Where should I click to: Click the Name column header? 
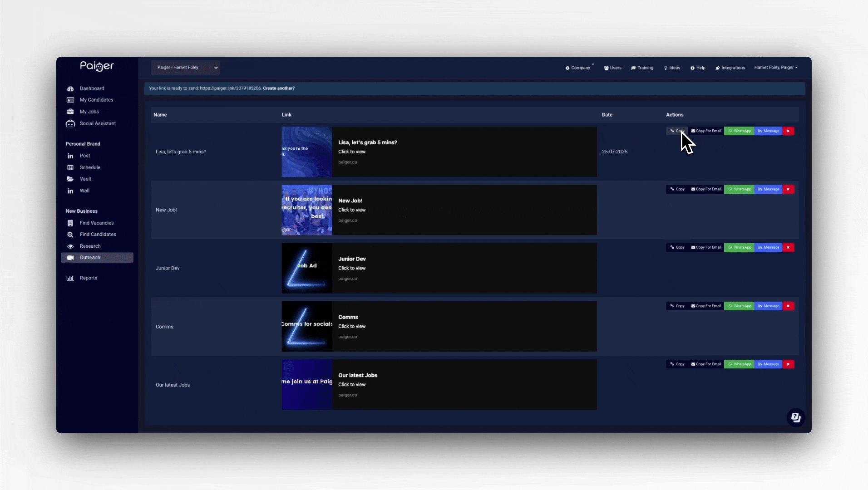(160, 115)
